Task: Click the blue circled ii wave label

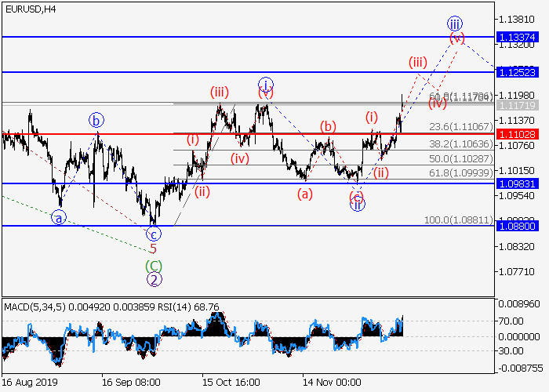Action: 357,205
